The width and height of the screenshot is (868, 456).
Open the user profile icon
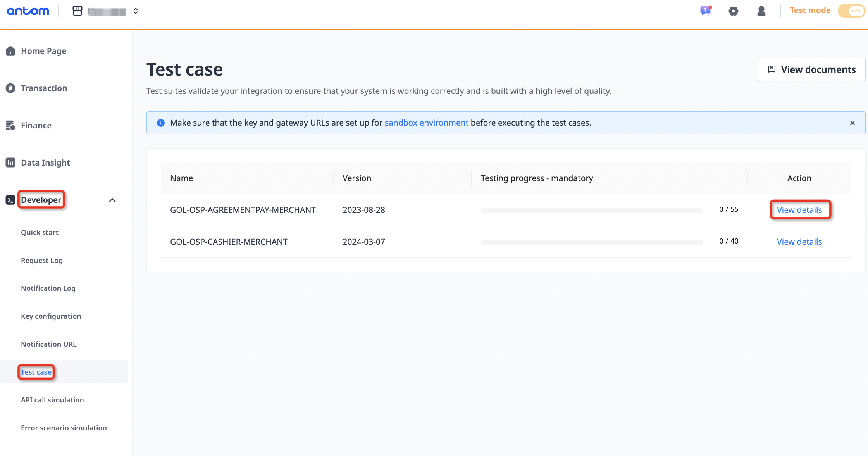[x=761, y=11]
